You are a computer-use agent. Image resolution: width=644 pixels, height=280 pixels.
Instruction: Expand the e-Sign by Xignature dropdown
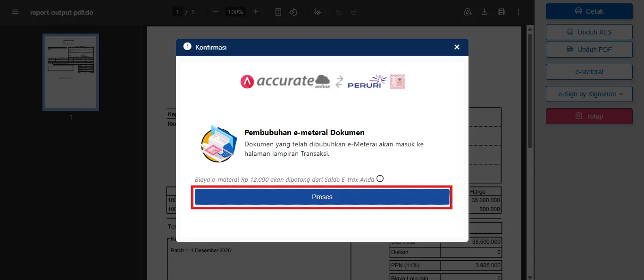[589, 94]
